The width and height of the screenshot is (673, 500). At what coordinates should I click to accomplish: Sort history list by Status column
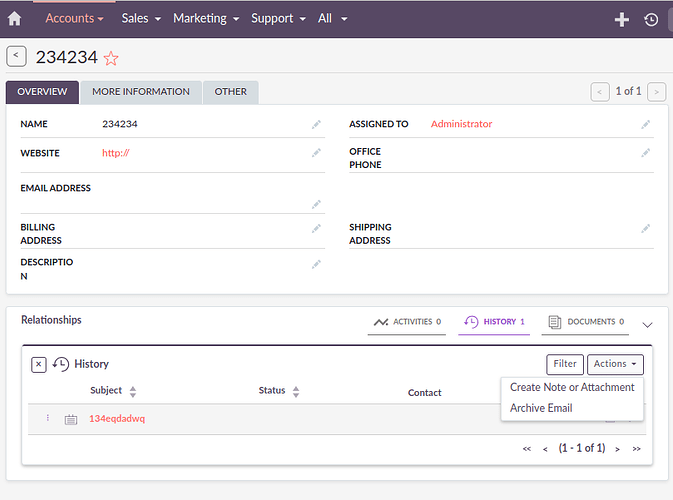pyautogui.click(x=298, y=392)
